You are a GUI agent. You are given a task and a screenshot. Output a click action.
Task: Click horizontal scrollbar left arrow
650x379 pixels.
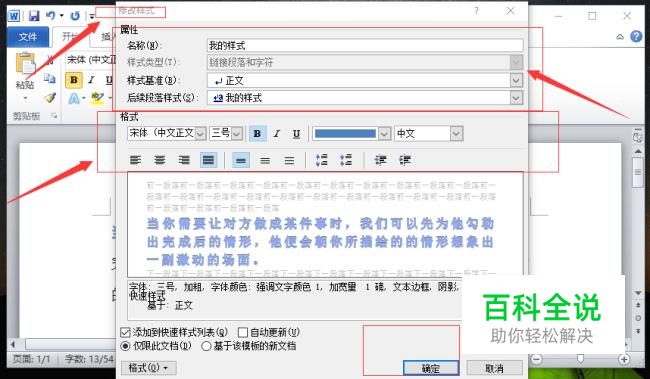click(x=13, y=344)
